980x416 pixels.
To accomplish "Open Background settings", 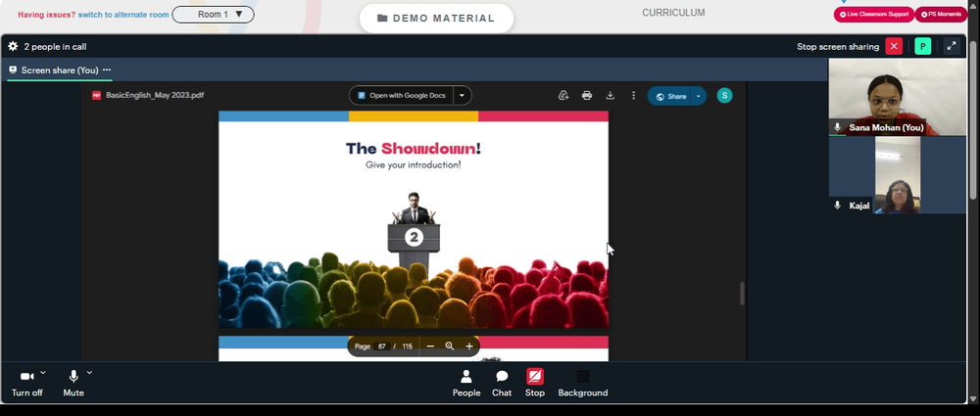I will [582, 383].
